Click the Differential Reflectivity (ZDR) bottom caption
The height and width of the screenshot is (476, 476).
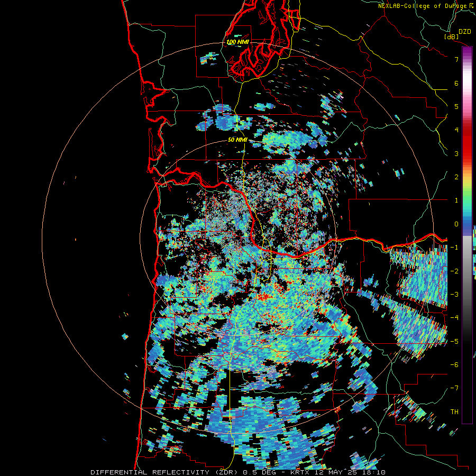pos(238,472)
